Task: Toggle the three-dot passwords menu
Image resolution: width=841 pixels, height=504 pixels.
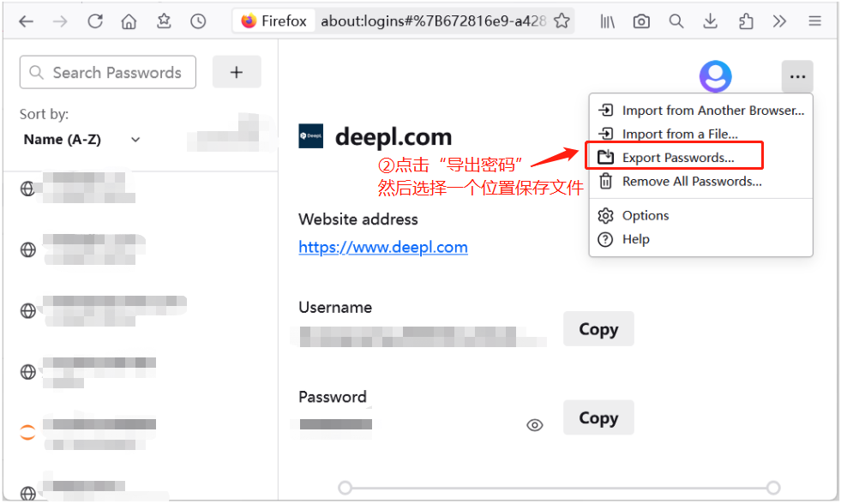Action: point(797,76)
